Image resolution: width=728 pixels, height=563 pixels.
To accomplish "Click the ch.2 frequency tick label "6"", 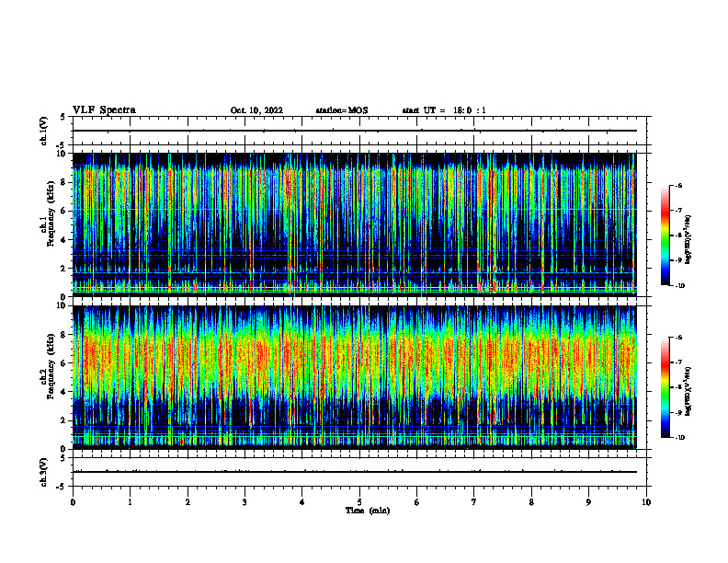I will [64, 363].
